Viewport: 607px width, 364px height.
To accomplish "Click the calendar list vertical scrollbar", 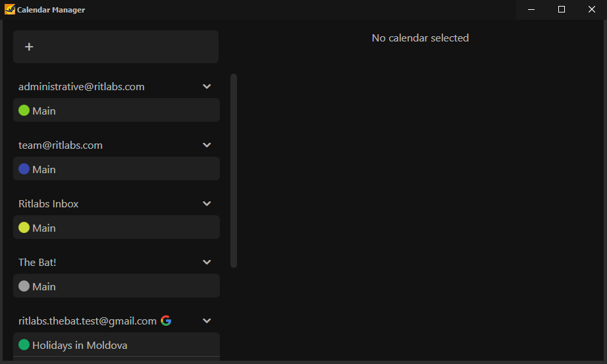I will pos(234,170).
